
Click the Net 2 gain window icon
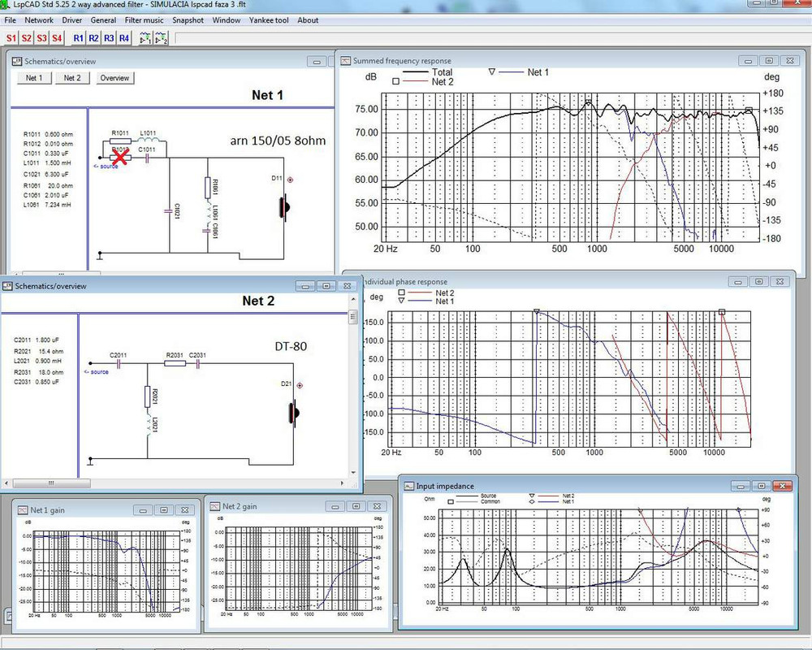(215, 506)
